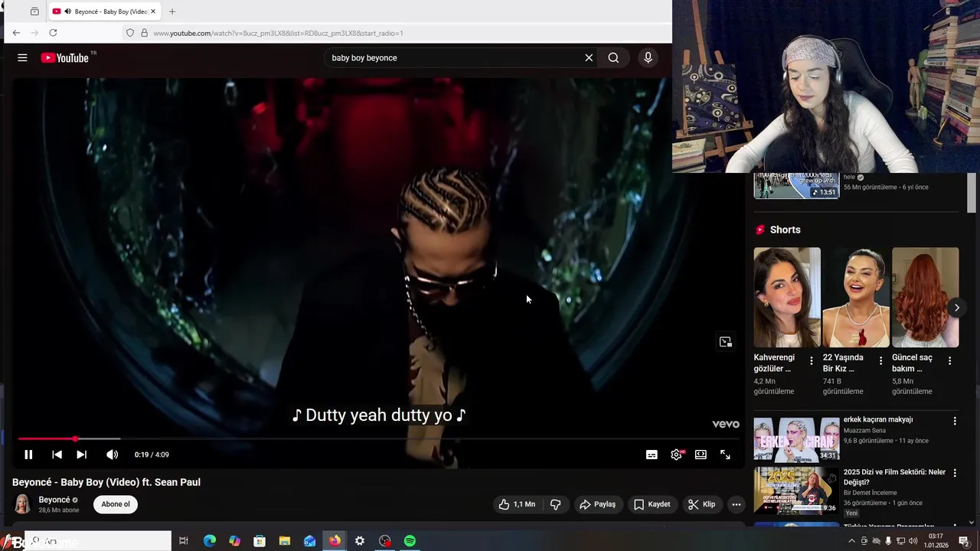Click the site padlock icon
This screenshot has height=551, width=980.
click(144, 33)
